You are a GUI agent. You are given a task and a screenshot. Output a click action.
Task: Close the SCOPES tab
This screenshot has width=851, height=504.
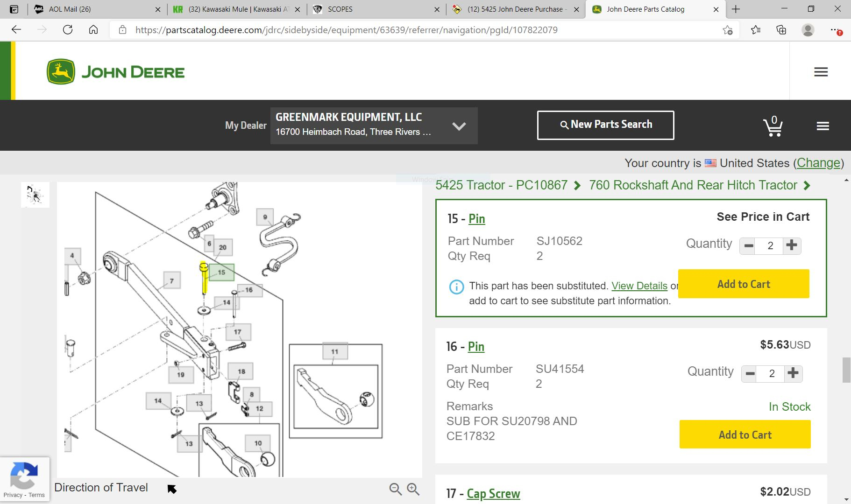pyautogui.click(x=437, y=9)
